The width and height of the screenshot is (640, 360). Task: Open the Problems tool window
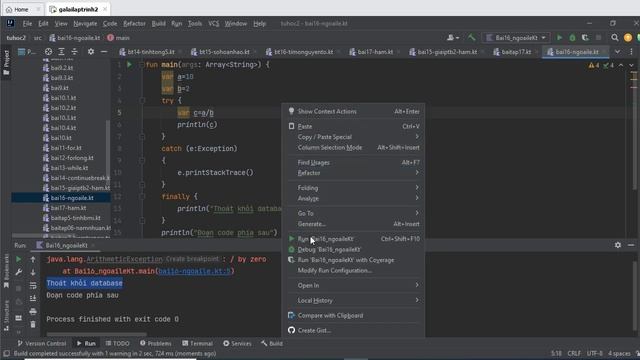[x=156, y=343]
